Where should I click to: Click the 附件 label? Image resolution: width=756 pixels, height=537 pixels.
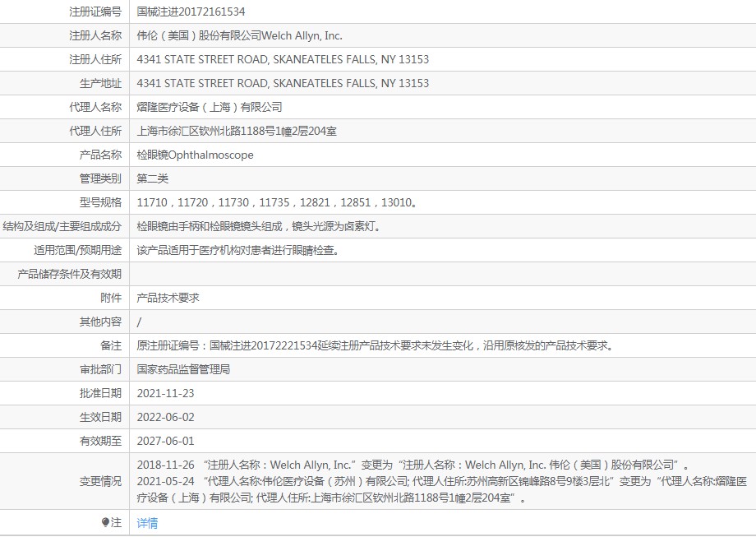point(111,299)
